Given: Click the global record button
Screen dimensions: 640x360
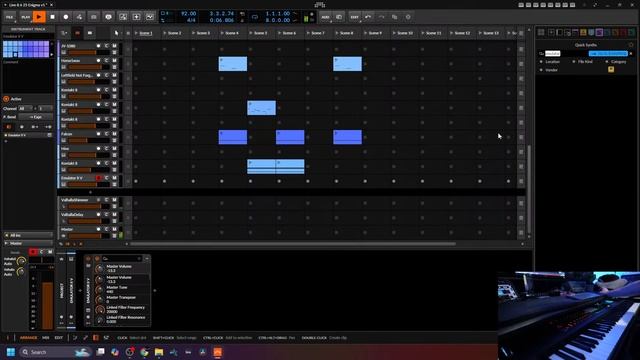Looking at the screenshot, I should coord(66,17).
